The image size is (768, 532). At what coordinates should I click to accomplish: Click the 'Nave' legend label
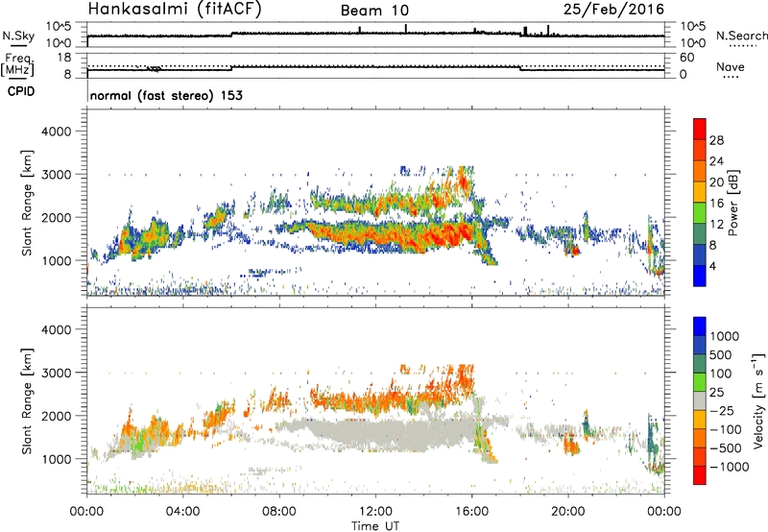coord(731,66)
